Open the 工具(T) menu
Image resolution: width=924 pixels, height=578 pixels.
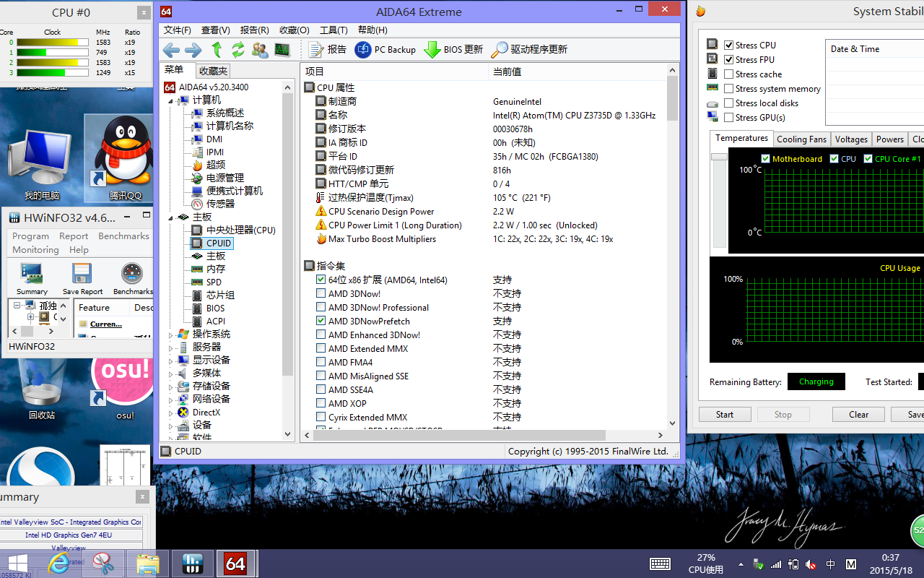point(334,30)
